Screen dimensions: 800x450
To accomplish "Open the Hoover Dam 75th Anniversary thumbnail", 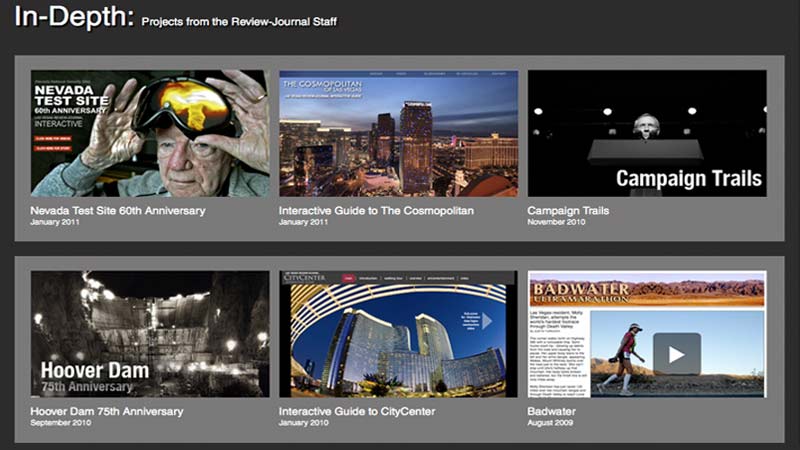I will 150,334.
